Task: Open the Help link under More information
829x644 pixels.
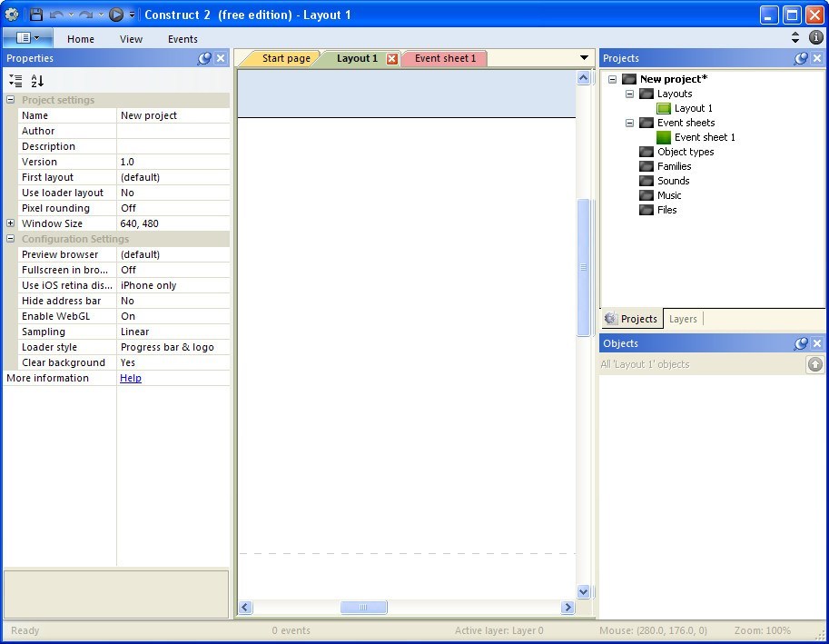Action: coord(130,378)
